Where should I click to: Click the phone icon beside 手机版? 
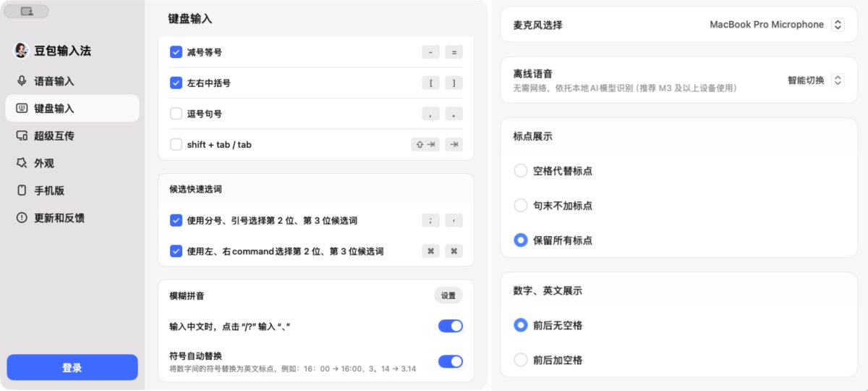(x=22, y=190)
